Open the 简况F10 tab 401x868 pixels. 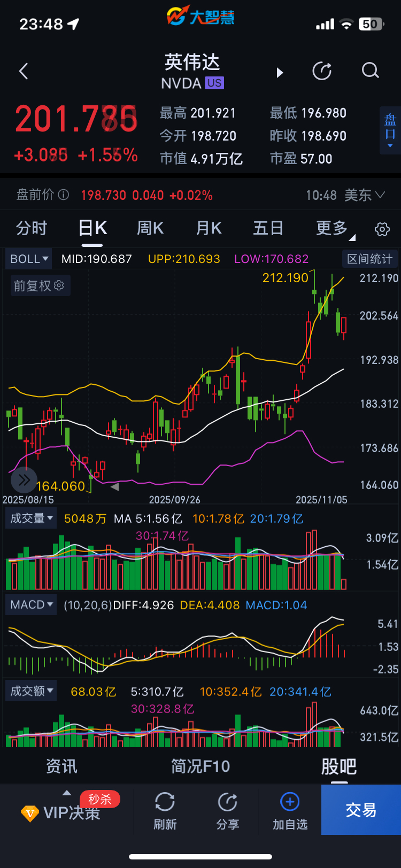click(200, 766)
